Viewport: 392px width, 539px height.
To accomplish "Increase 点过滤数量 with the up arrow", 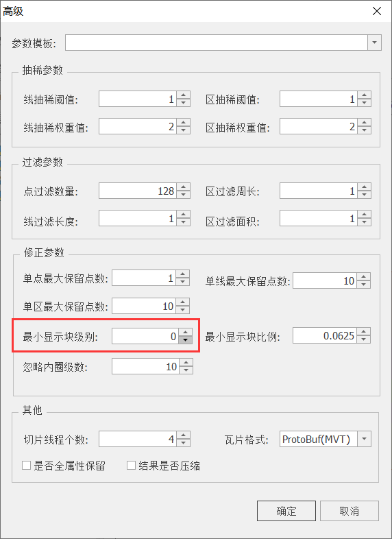I will point(184,187).
